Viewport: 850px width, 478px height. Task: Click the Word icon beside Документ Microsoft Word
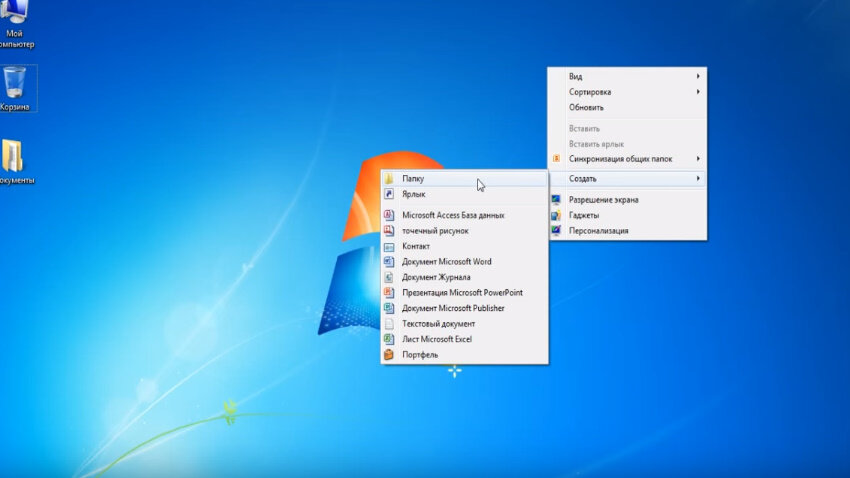pyautogui.click(x=389, y=261)
